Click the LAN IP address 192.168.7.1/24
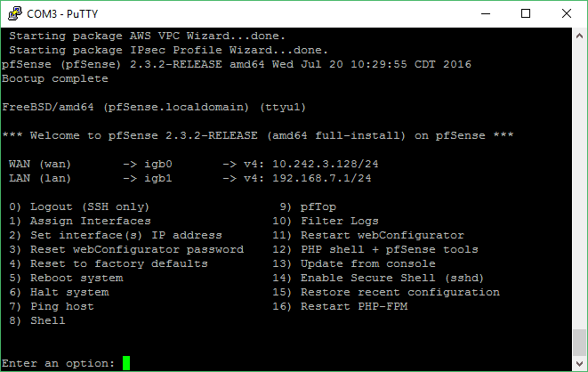The height and width of the screenshot is (372, 588). click(x=322, y=178)
